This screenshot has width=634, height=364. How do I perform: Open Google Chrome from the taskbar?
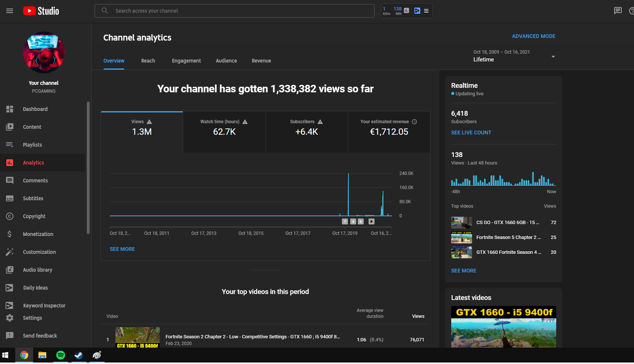point(24,355)
